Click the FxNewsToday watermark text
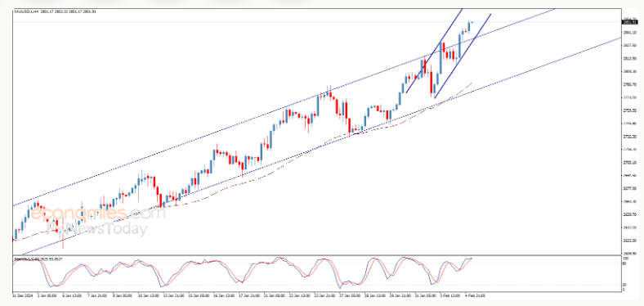The image size is (644, 306). (96, 228)
